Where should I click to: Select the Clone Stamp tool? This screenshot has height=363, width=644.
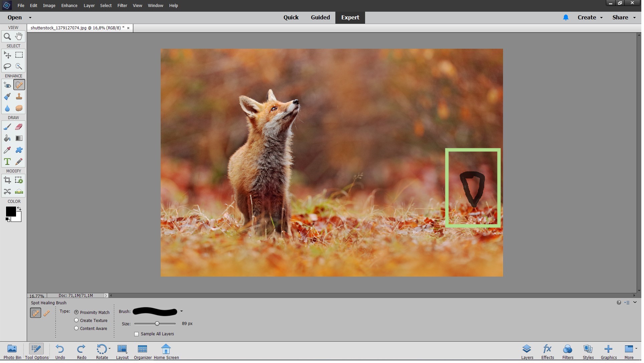pyautogui.click(x=19, y=96)
